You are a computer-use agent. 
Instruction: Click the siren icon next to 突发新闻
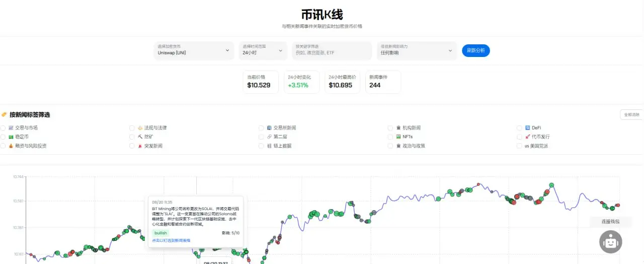[140, 146]
